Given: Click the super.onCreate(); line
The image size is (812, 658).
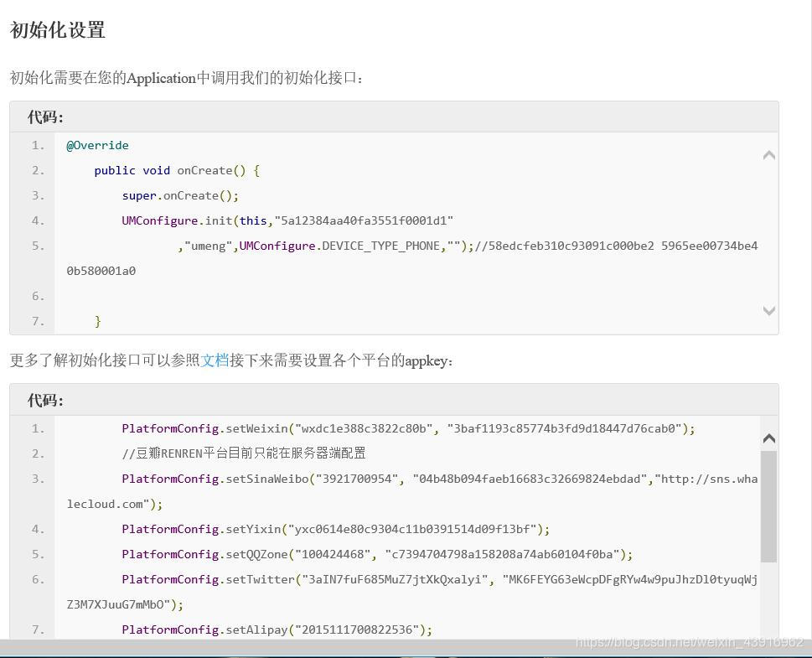Looking at the screenshot, I should click(180, 196).
